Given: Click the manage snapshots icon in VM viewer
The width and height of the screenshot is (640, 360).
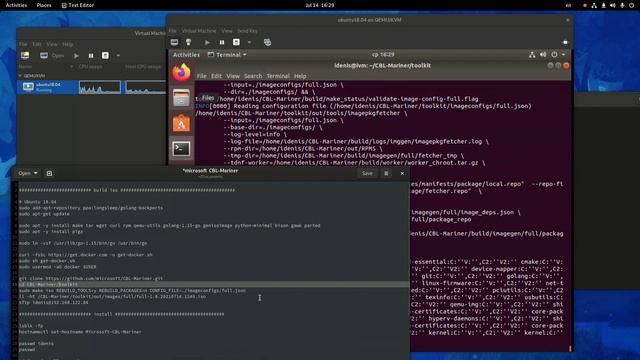Looking at the screenshot, I should click(267, 42).
